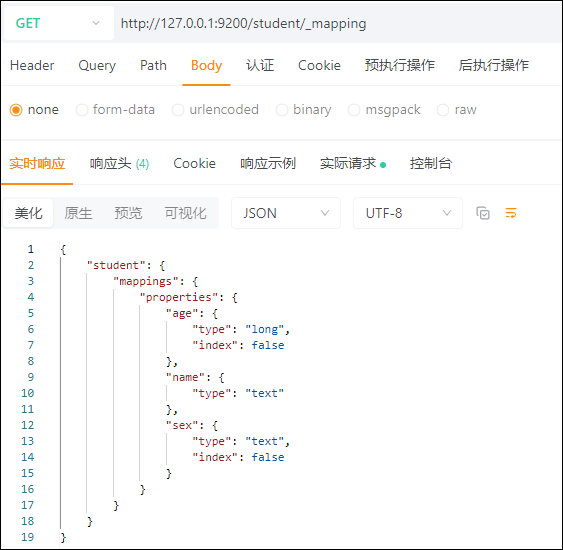Open the Query tab
Viewport: 563px width, 550px height.
(97, 65)
